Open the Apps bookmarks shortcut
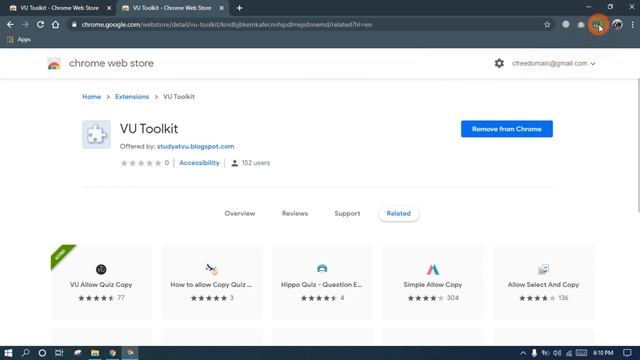The image size is (640, 360). coord(19,40)
